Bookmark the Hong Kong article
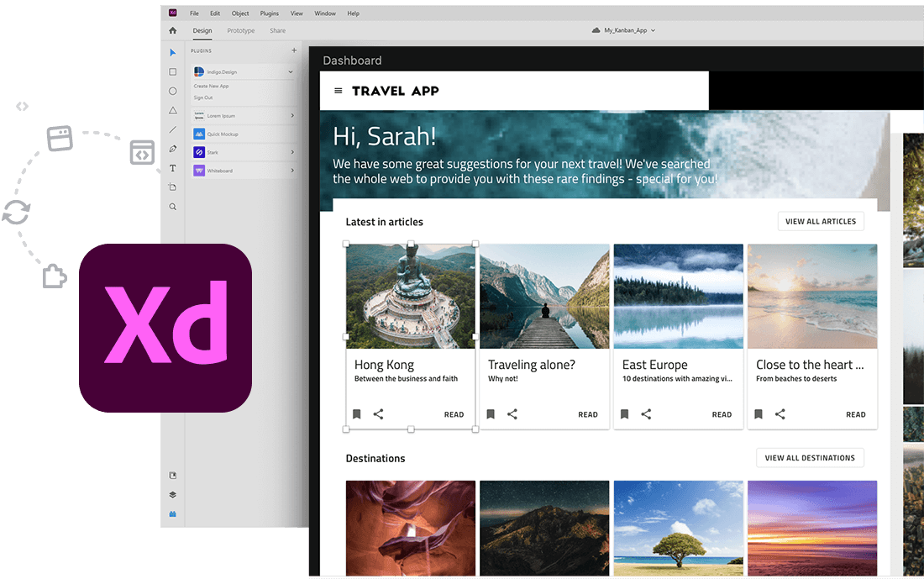Viewport: 924px width, 579px height. [x=356, y=414]
